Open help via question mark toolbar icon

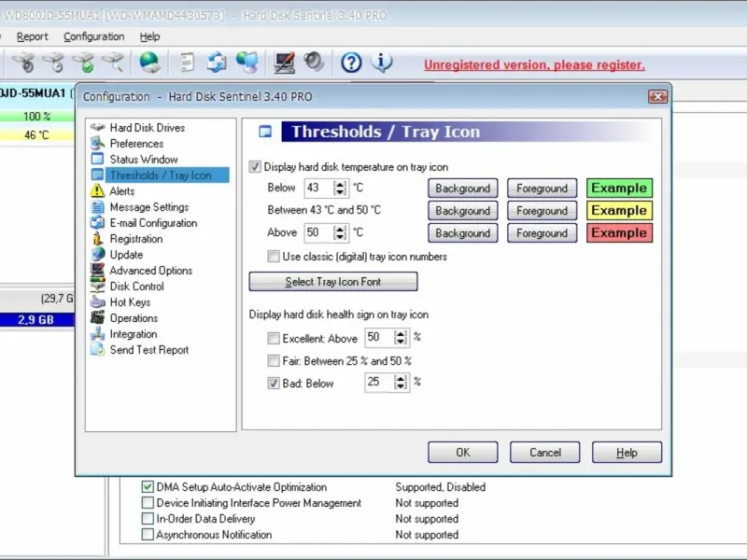tap(351, 63)
